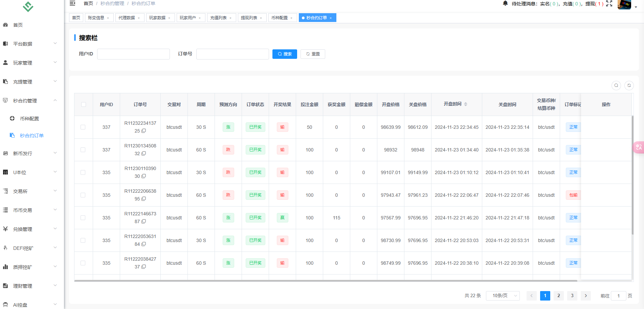The image size is (644, 309).
Task: Click the blue 搜索 button
Action: pos(285,54)
